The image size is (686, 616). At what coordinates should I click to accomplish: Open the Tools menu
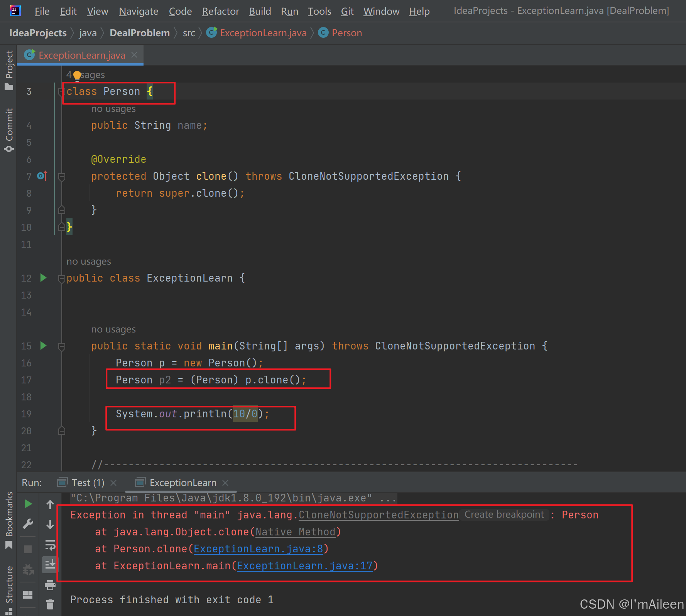point(319,11)
